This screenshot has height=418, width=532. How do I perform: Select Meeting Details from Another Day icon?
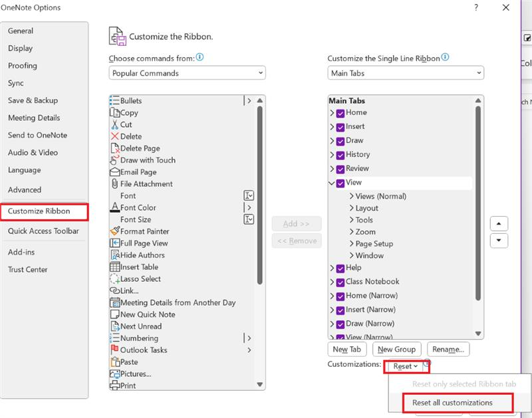[114, 302]
